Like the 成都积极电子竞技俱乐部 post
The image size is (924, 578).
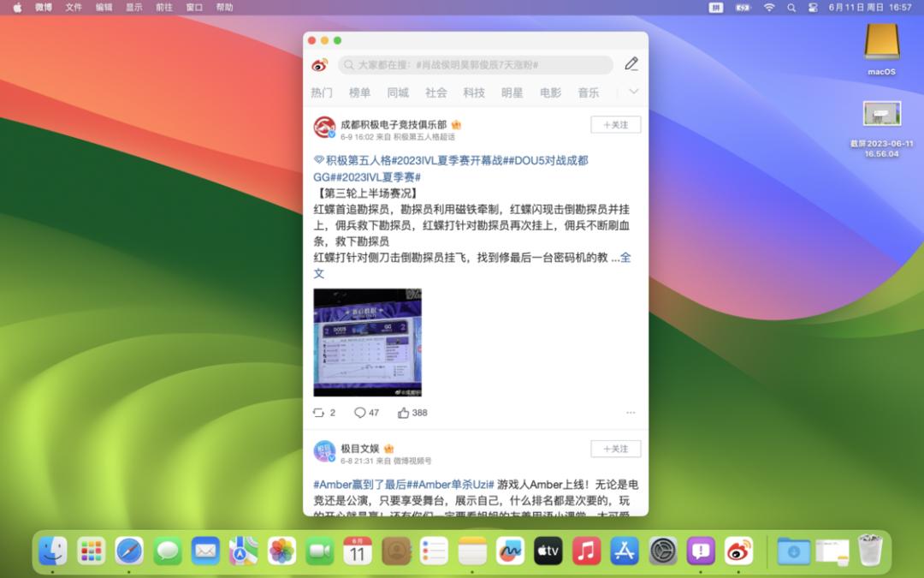[412, 413]
